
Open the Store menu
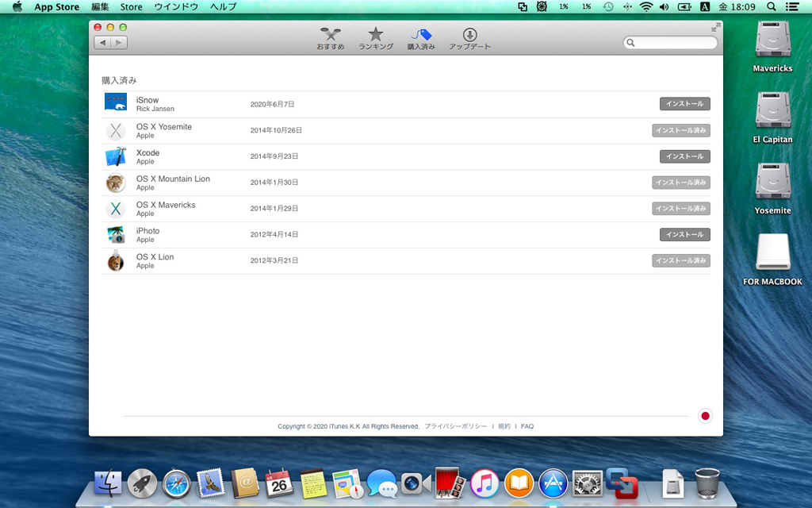click(x=131, y=6)
